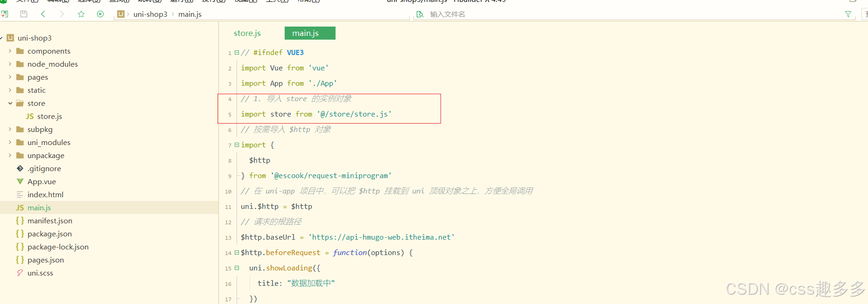Click the folder icon of unpackage
868x304 pixels.
tap(20, 155)
